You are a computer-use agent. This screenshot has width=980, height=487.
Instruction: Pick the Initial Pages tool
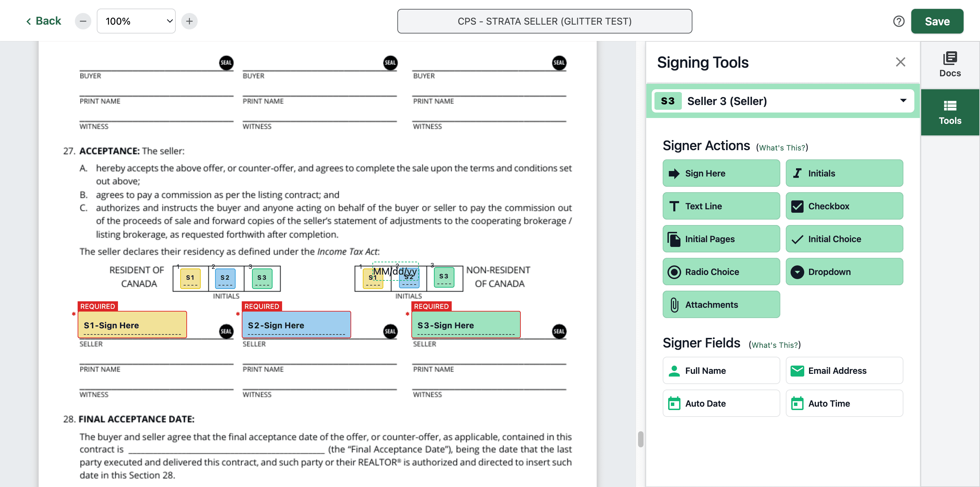[721, 239]
